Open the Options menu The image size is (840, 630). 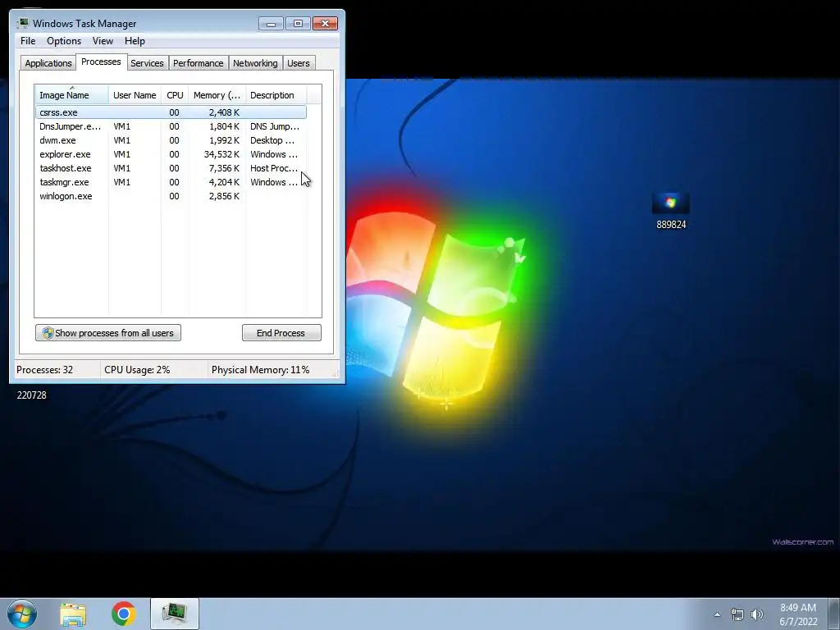coord(64,41)
